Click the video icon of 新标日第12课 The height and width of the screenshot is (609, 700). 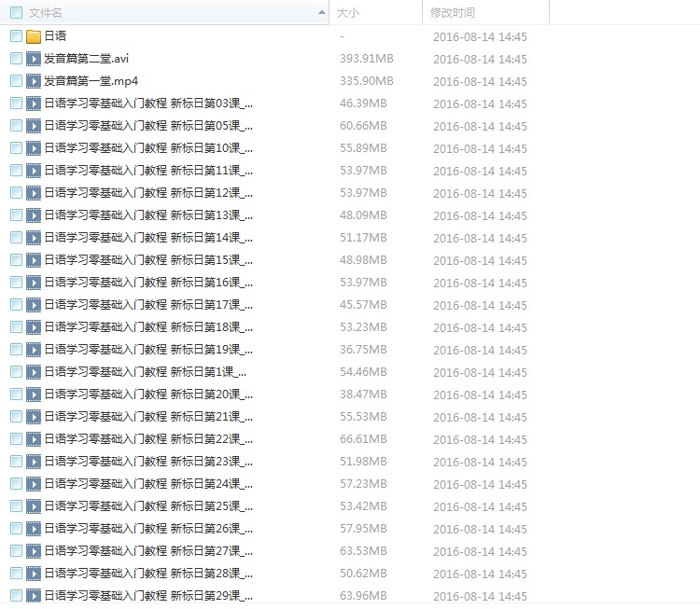point(34,193)
